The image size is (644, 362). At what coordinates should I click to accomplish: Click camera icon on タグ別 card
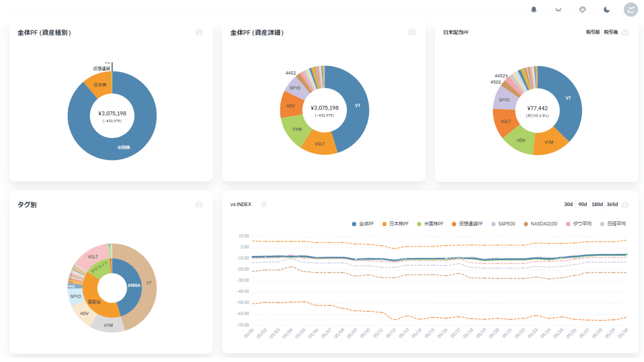tap(199, 204)
